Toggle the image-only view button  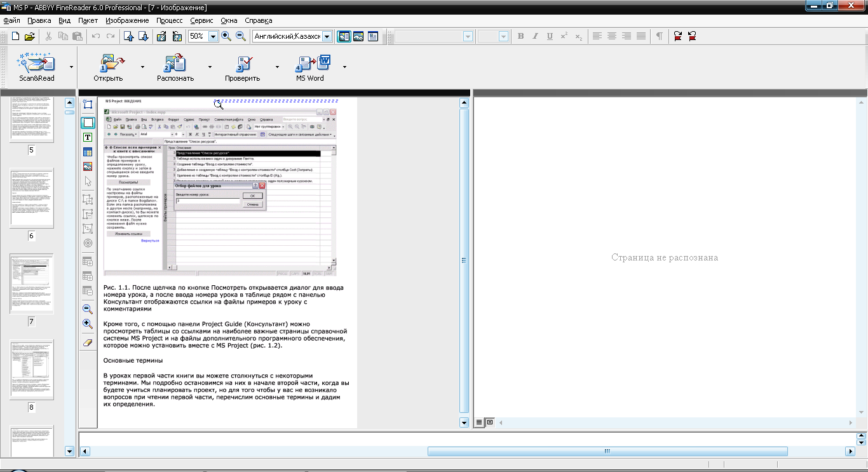358,36
